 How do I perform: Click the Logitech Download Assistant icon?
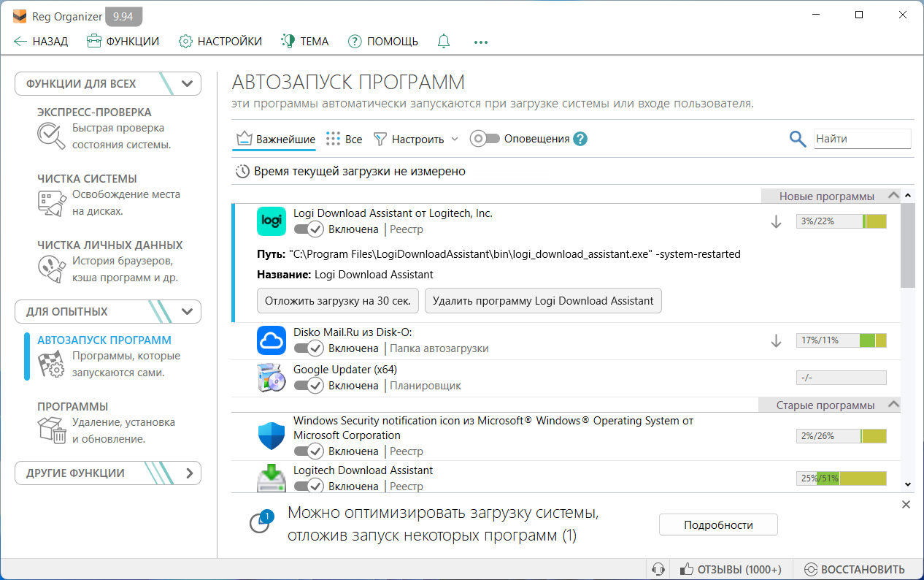(x=272, y=478)
